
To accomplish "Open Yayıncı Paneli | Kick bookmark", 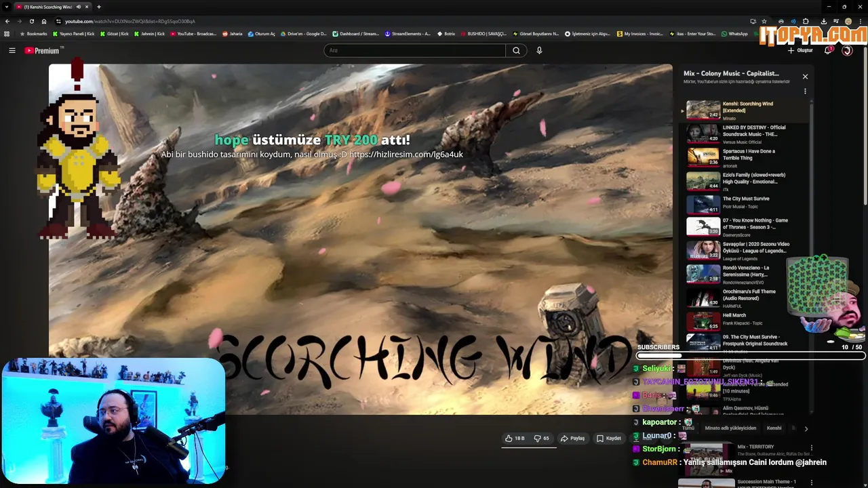I will tap(74, 33).
